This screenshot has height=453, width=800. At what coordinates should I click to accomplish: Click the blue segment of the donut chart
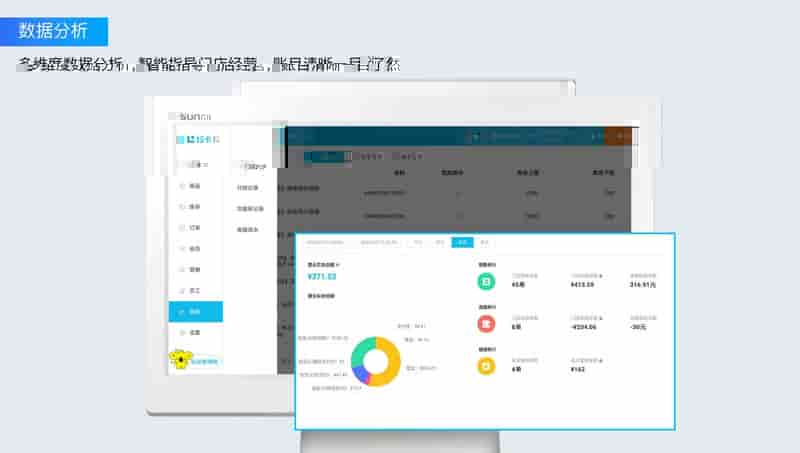click(x=361, y=374)
